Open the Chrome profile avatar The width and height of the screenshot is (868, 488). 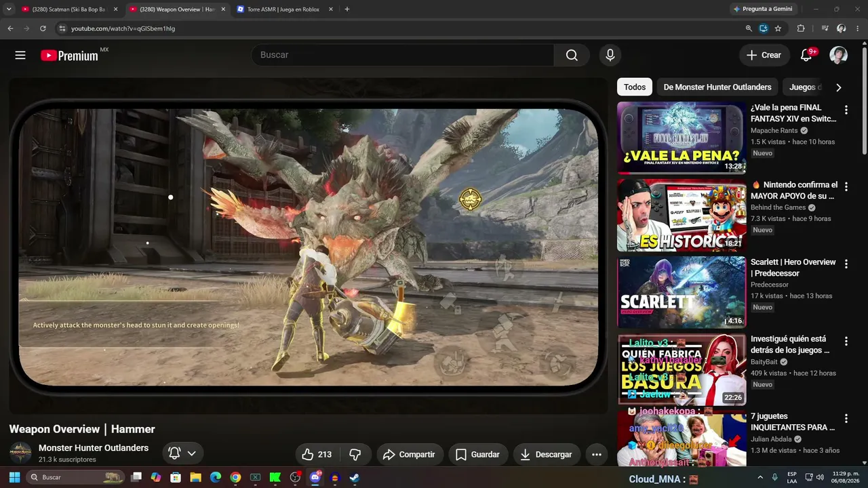841,28
